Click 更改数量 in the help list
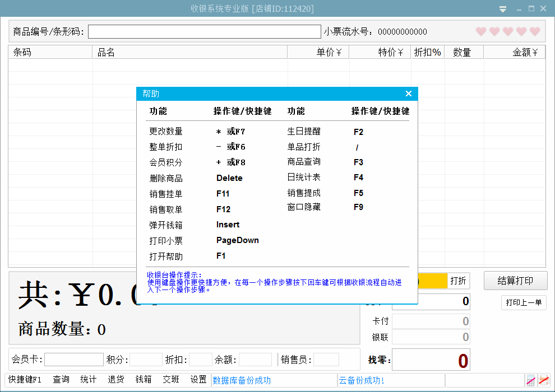The image size is (555, 392). [165, 132]
